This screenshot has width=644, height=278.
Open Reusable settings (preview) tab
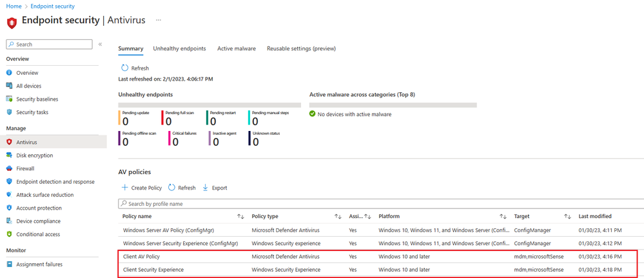tap(302, 48)
